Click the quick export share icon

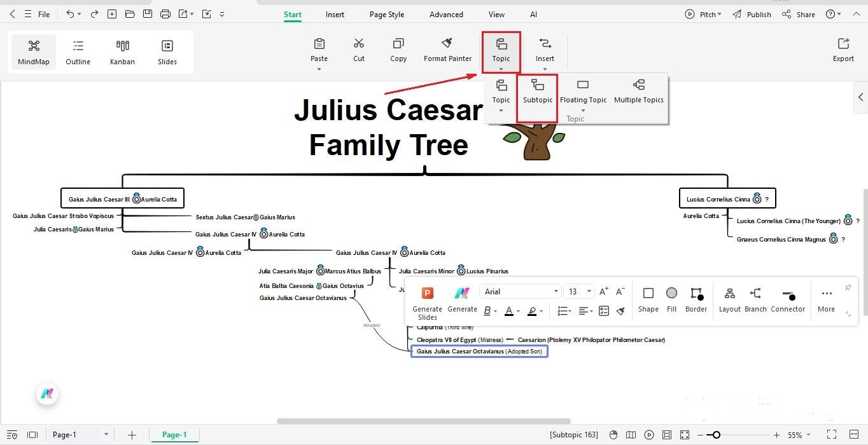click(183, 14)
